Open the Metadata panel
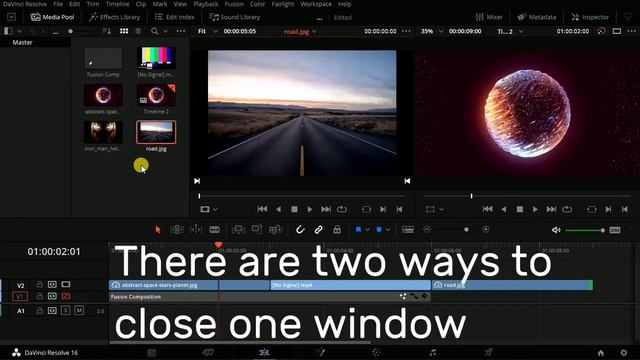The image size is (640, 360). (537, 17)
